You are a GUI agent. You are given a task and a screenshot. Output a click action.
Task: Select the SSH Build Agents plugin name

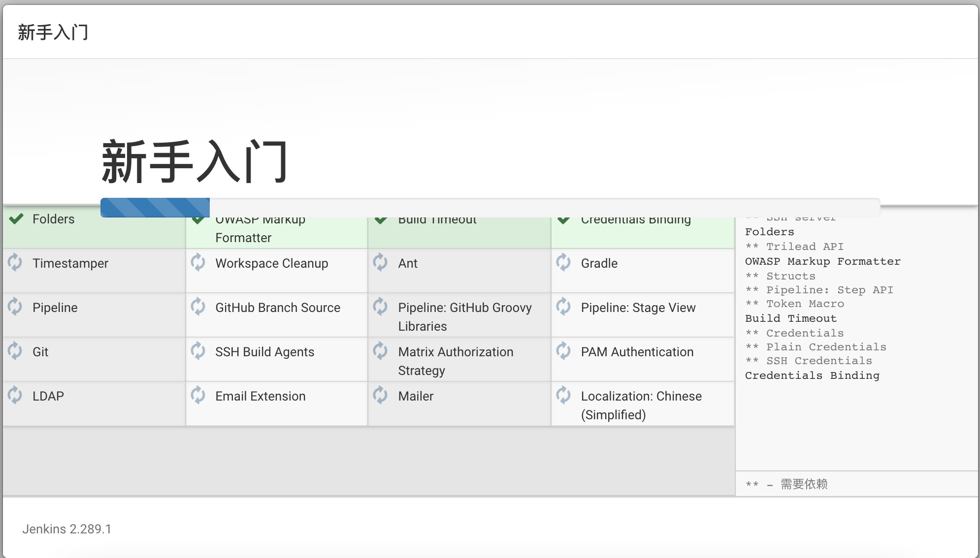click(x=265, y=352)
